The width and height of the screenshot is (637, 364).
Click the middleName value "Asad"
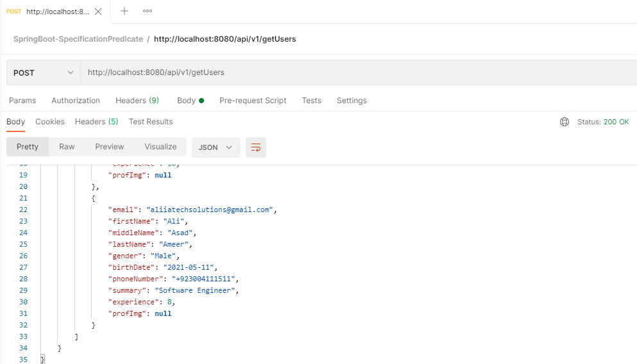180,233
